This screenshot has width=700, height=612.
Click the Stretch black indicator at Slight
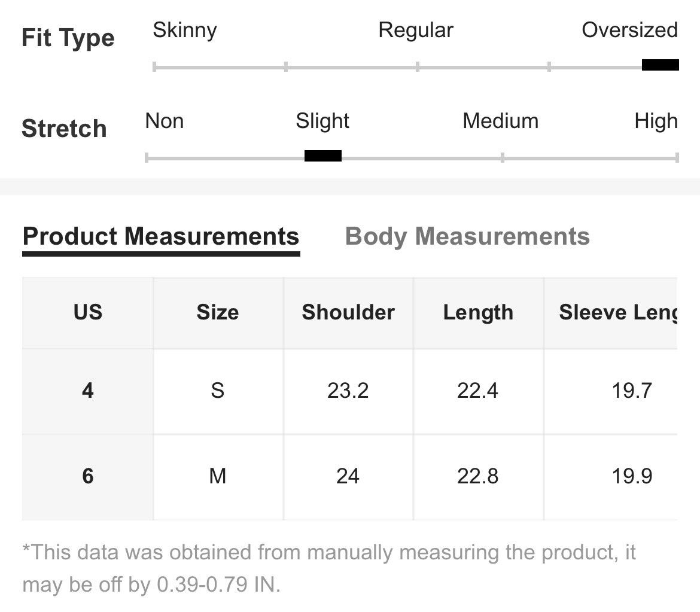(x=322, y=156)
